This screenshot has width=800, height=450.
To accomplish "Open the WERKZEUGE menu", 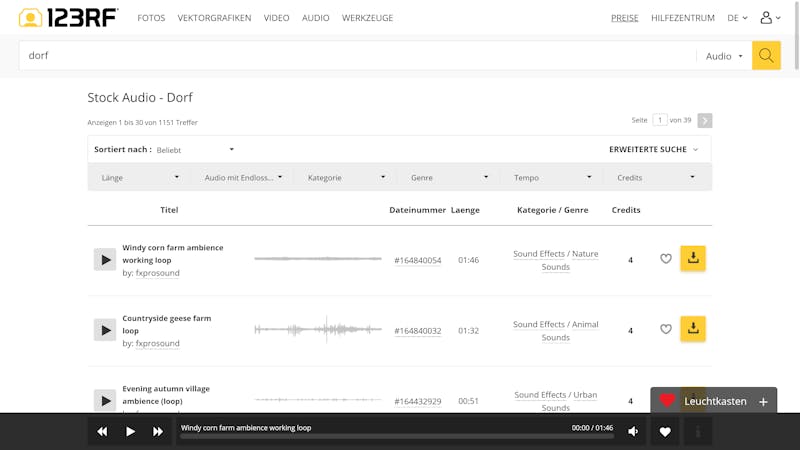I will [x=367, y=18].
